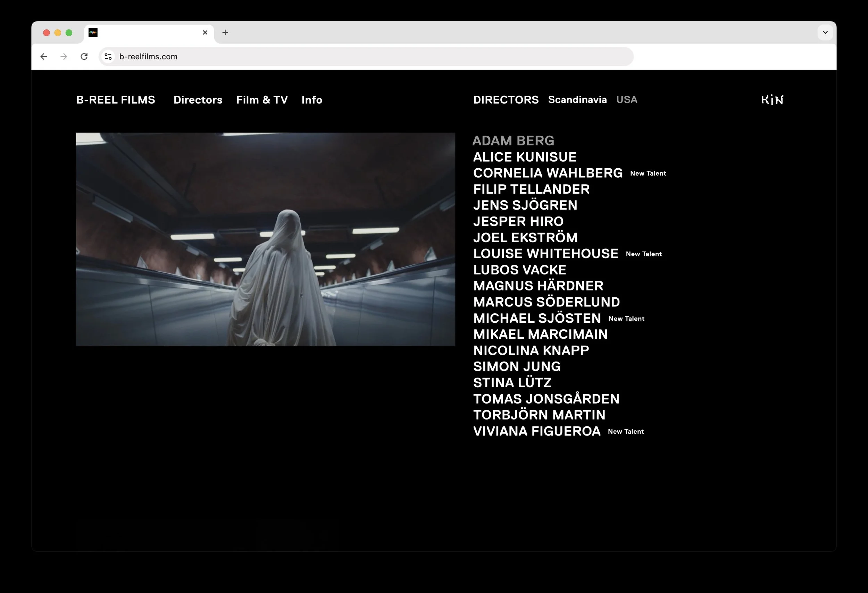Viewport: 868px width, 593px height.
Task: Select currently highlighted director Adam Berg
Action: pyautogui.click(x=514, y=141)
